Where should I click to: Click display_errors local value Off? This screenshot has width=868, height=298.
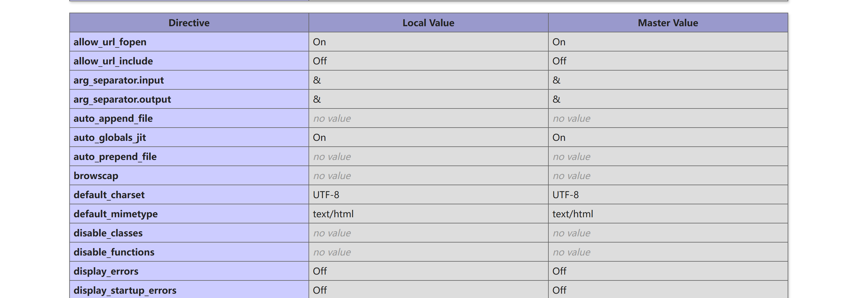[x=320, y=271]
